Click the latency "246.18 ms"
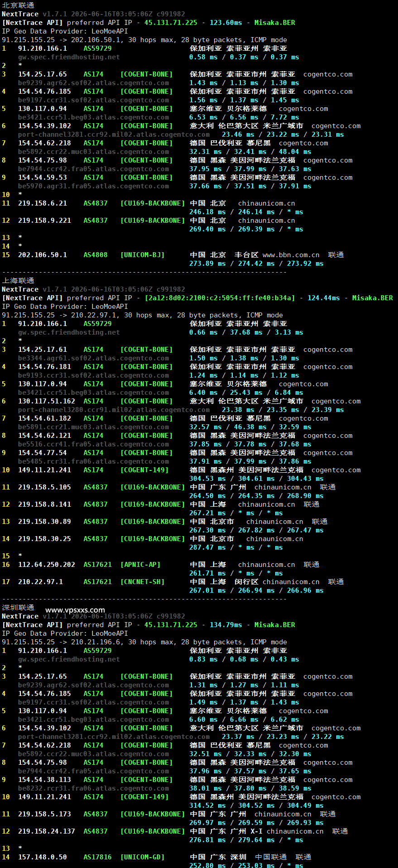Viewport: 398px width, 868px height. tap(207, 212)
